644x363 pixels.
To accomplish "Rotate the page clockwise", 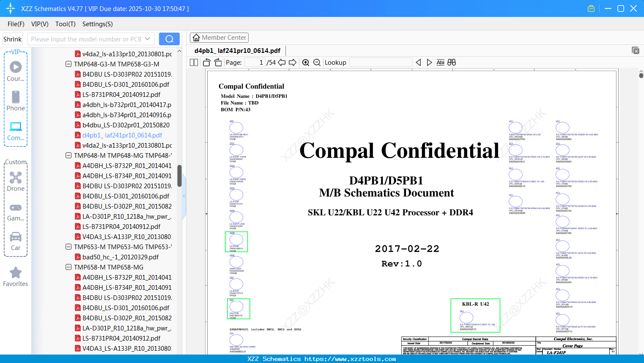I will click(x=218, y=62).
